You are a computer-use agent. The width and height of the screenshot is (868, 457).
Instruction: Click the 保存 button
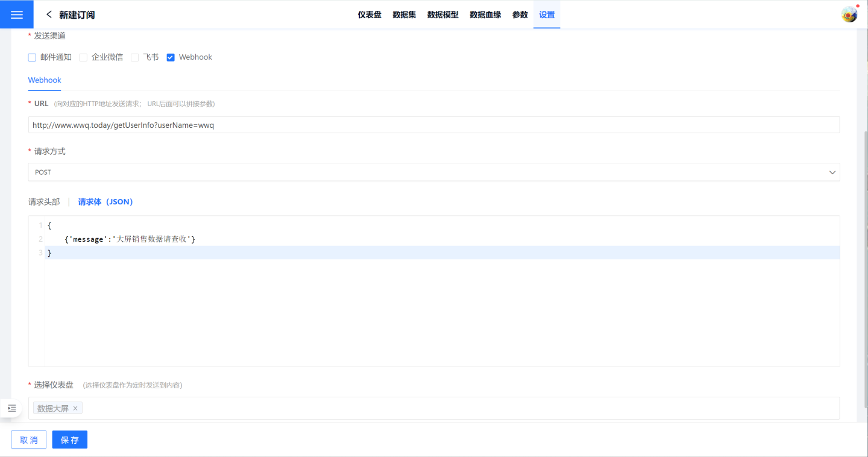click(70, 440)
